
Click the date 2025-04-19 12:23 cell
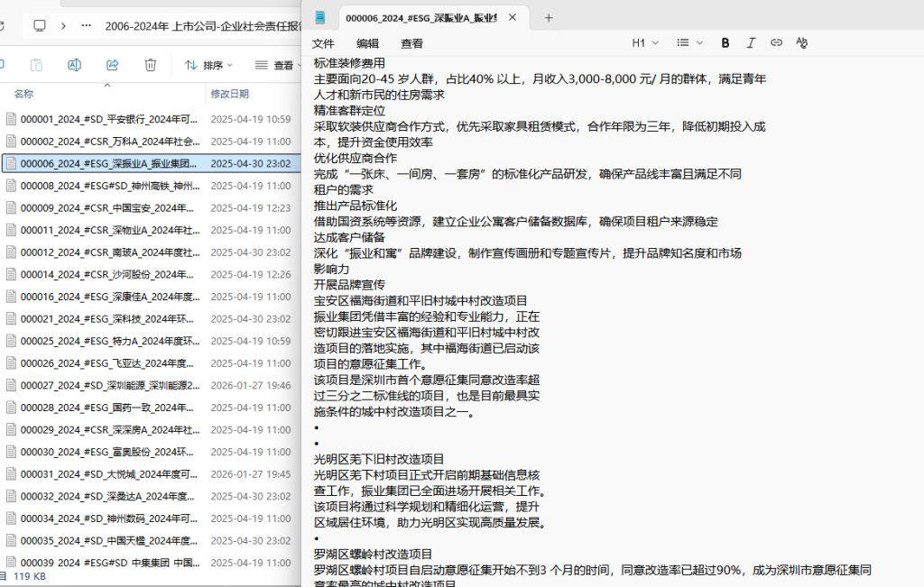(251, 207)
